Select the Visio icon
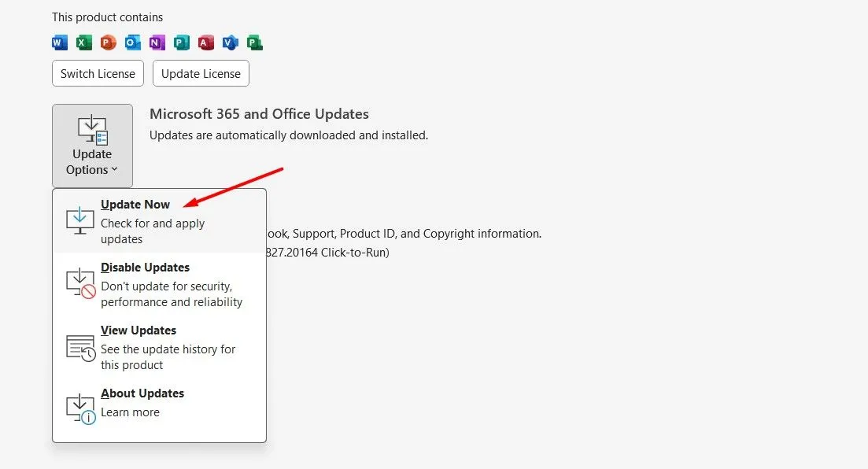Image resolution: width=868 pixels, height=469 pixels. [x=230, y=42]
